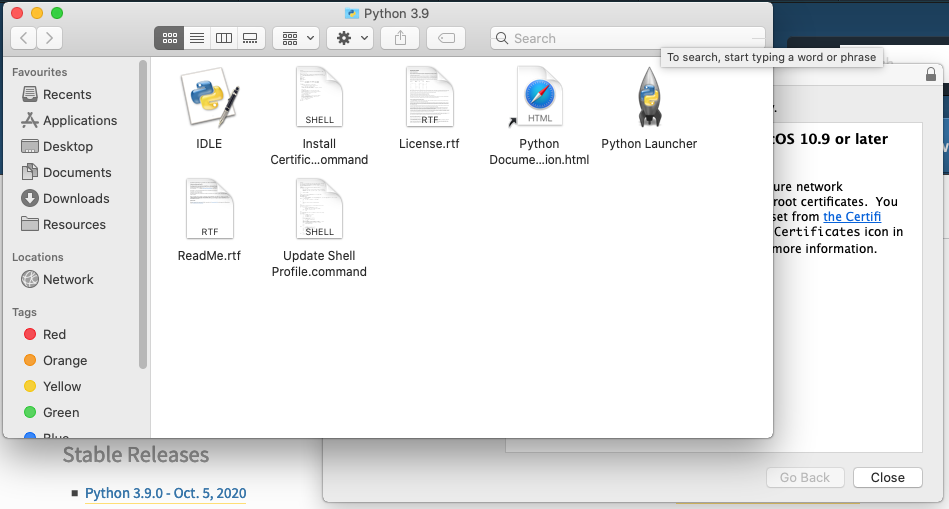Image resolution: width=949 pixels, height=509 pixels.
Task: Click the magnifier icon in Search
Action: [502, 38]
